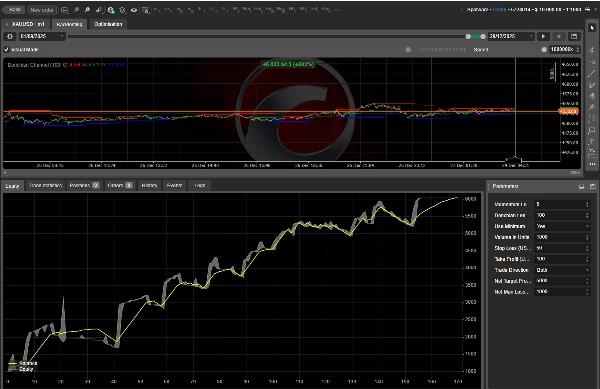The height and width of the screenshot is (389, 600).
Task: Select the pencil drawing tool below trend line
Action: 592,85
